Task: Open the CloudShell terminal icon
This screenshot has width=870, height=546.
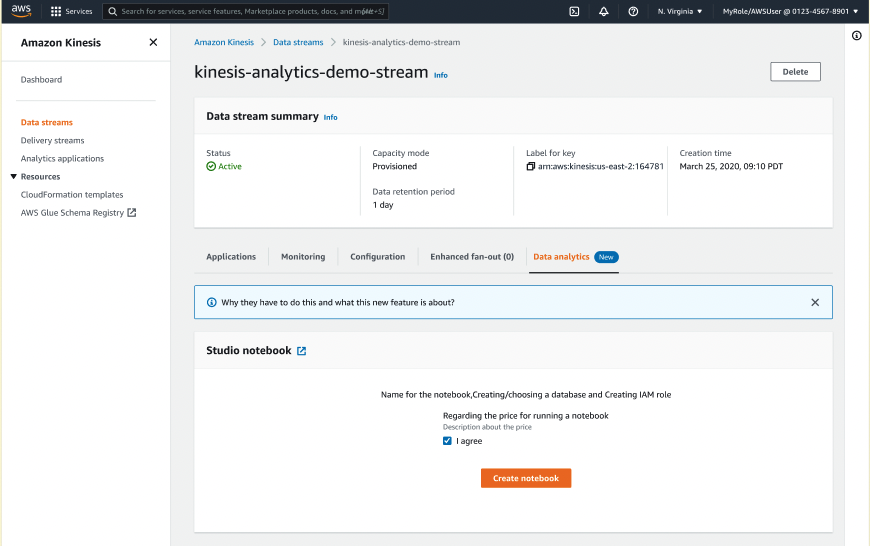Action: pos(574,11)
